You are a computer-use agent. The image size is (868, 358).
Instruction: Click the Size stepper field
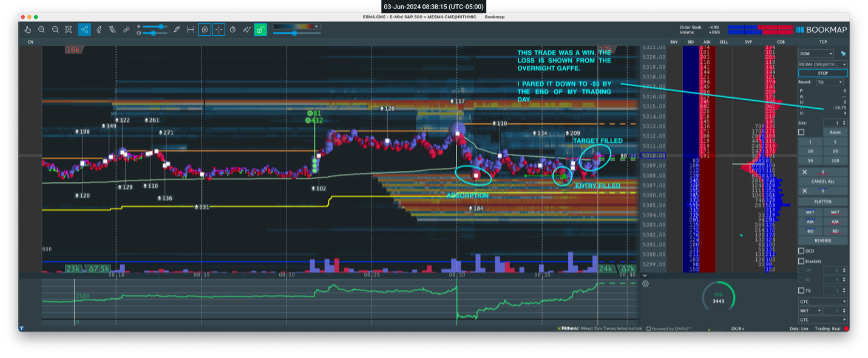point(835,123)
